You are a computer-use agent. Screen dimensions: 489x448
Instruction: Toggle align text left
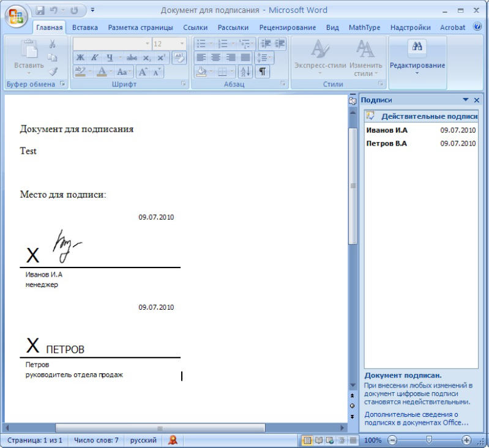point(201,58)
